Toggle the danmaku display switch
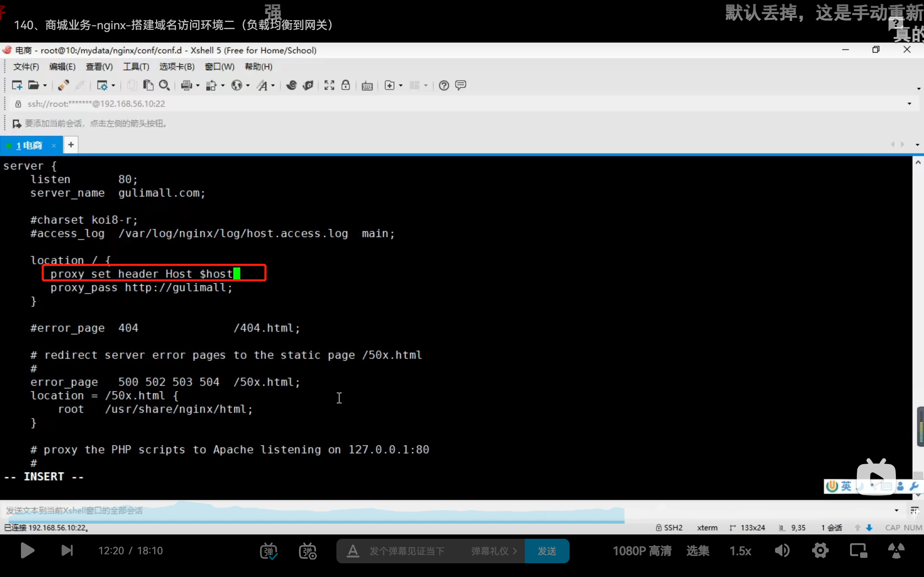Viewport: 924px width, 577px height. [269, 551]
